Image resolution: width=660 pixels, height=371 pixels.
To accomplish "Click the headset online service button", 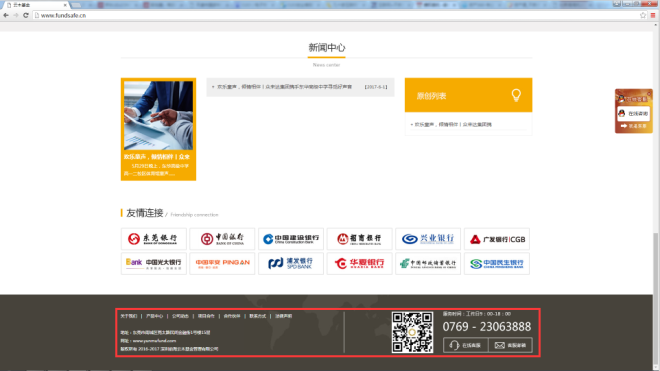I will click(466, 345).
